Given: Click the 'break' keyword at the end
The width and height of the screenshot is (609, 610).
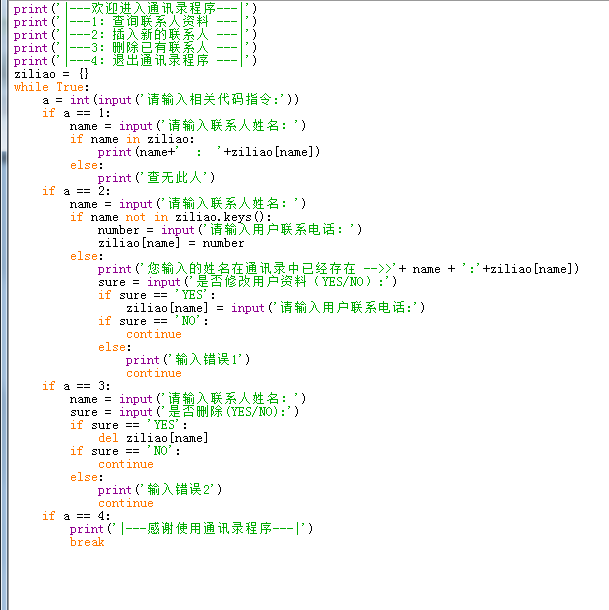Looking at the screenshot, I should coord(87,542).
